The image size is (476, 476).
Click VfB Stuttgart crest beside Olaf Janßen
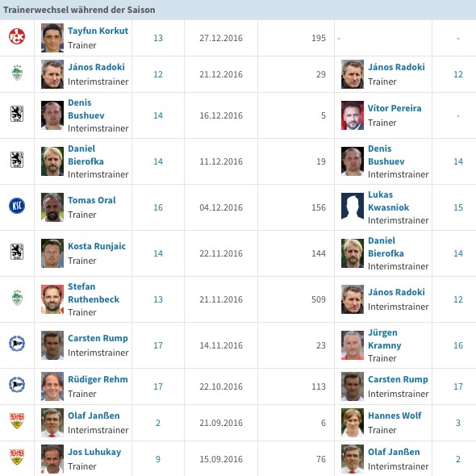click(x=17, y=420)
